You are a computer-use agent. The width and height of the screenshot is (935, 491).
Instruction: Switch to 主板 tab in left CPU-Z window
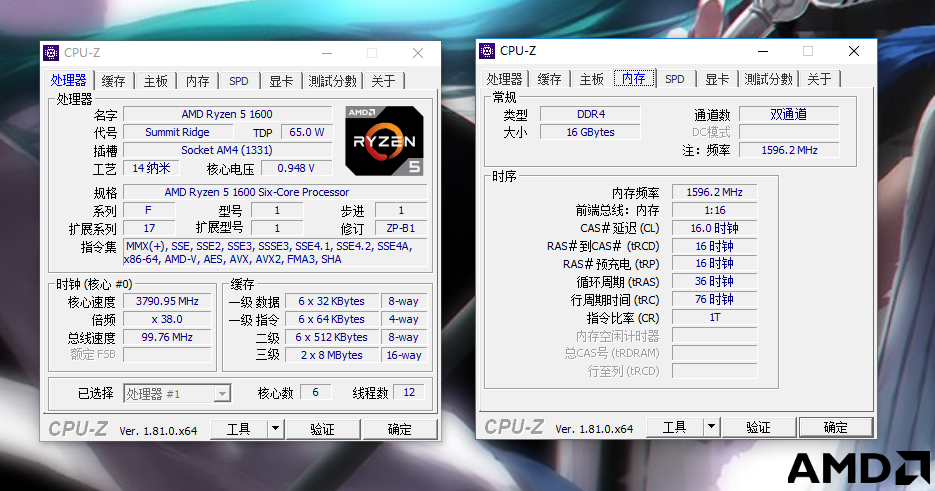point(156,81)
